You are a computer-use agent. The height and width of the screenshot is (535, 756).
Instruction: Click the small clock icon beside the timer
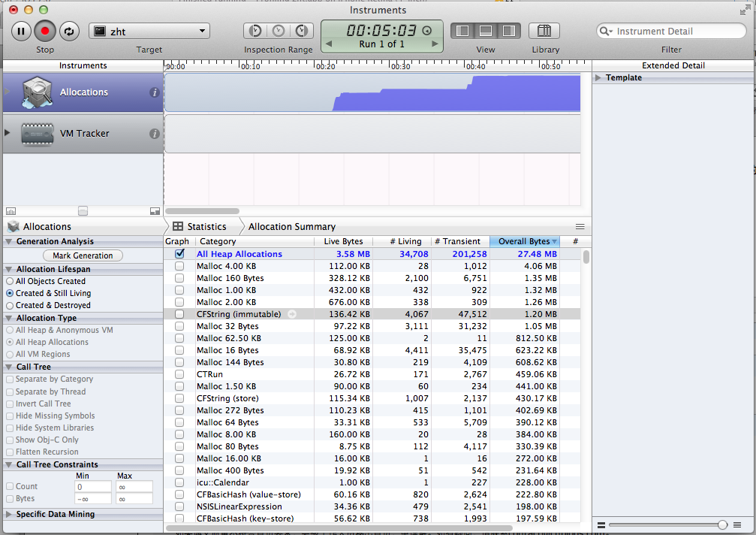tap(426, 30)
